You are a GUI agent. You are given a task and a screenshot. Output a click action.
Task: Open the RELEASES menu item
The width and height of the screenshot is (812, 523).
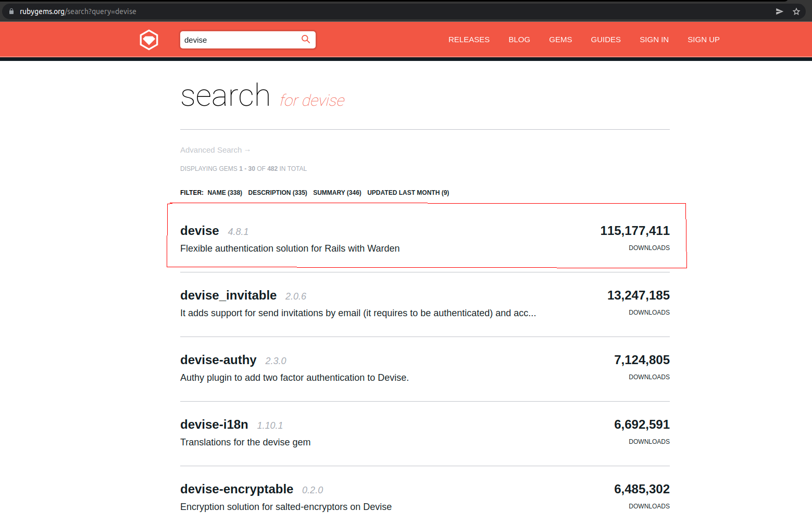point(469,40)
